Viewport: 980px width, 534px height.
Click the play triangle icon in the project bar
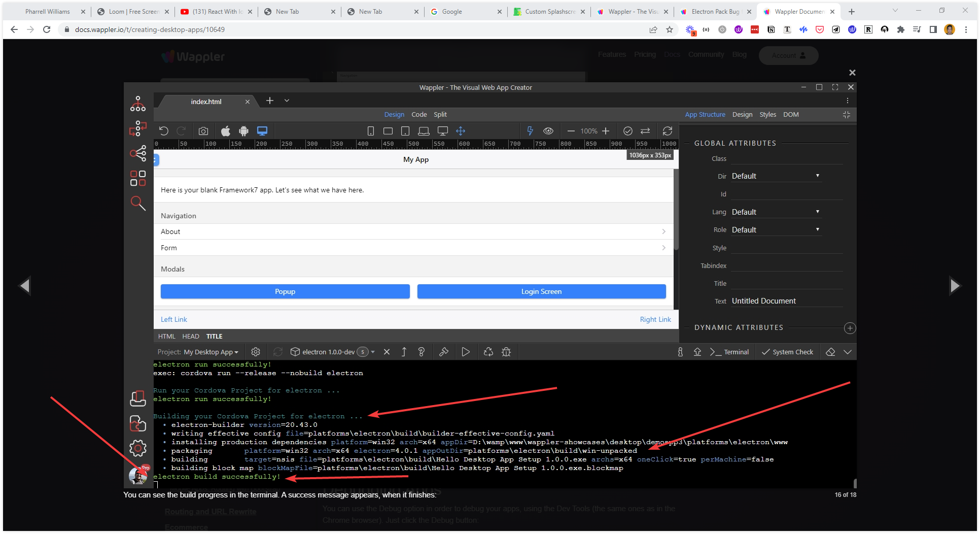(466, 352)
